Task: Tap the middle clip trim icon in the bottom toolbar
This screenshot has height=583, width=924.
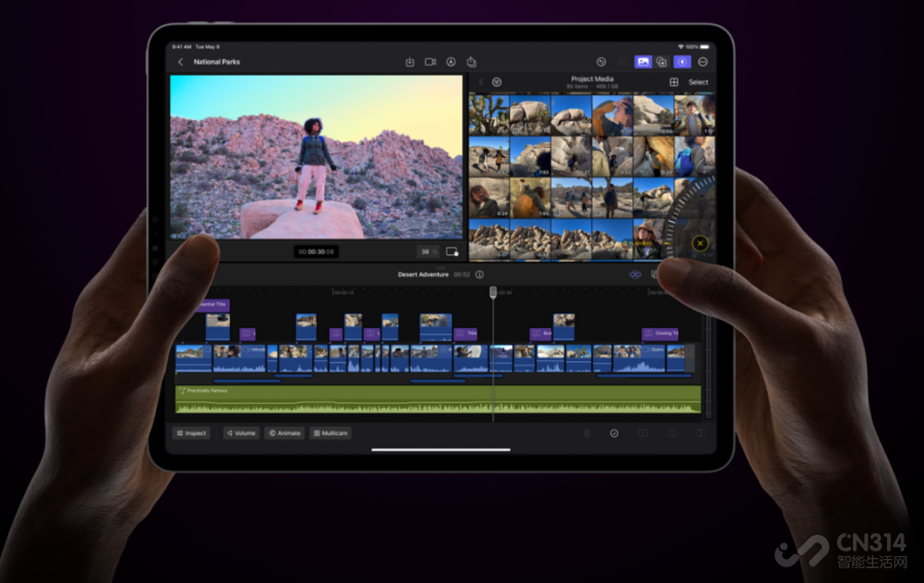Action: pos(672,433)
